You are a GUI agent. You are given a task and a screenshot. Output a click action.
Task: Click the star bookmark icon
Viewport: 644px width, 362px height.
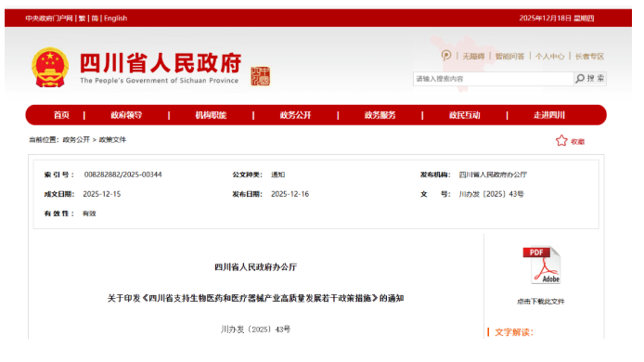pyautogui.click(x=561, y=141)
